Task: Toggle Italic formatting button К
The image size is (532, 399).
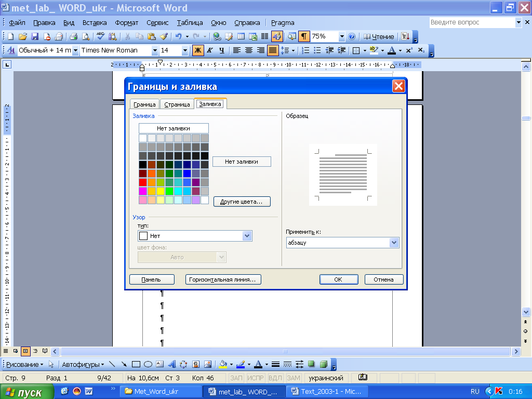Action: [x=210, y=50]
